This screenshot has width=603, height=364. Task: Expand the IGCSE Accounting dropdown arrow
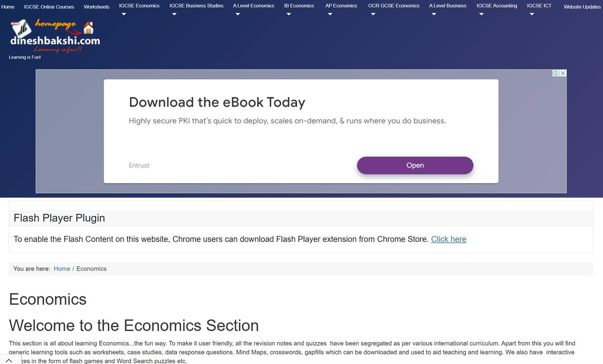coord(481,14)
